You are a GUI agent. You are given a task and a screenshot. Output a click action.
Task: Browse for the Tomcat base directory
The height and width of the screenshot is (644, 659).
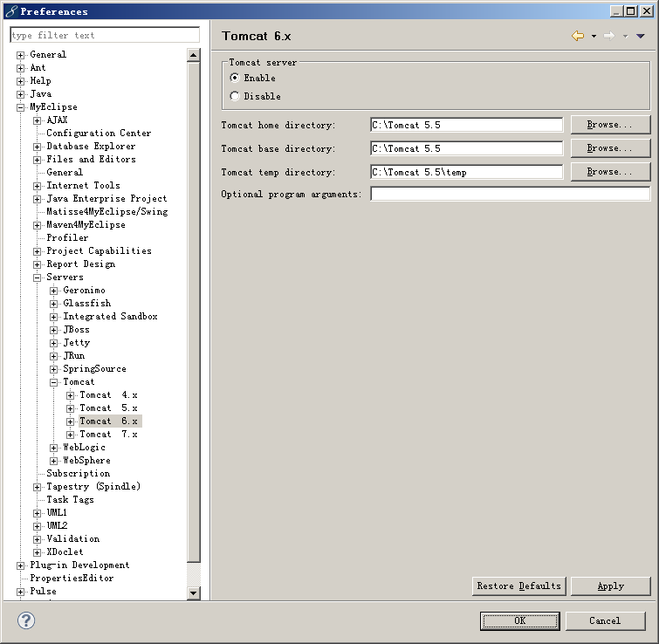click(610, 148)
